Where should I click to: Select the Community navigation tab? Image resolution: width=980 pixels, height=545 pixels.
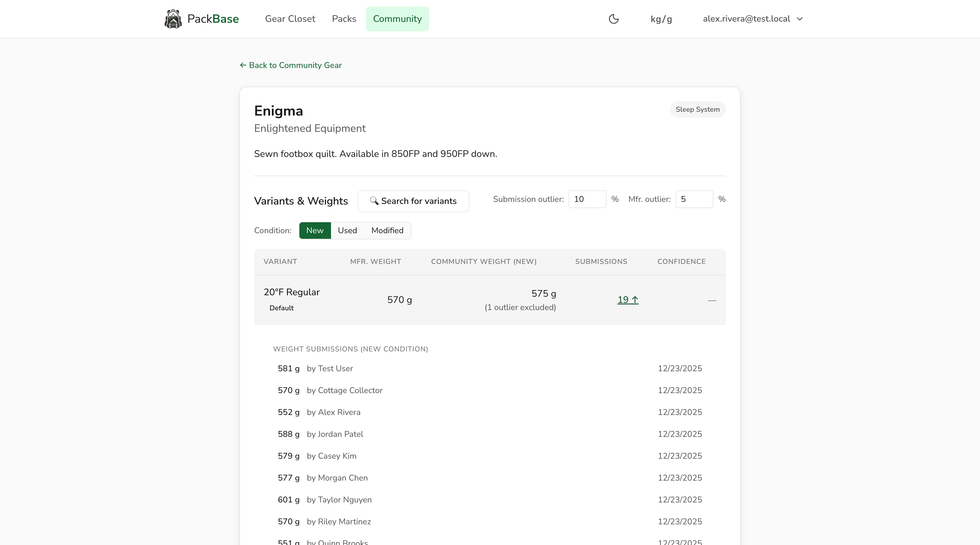397,19
